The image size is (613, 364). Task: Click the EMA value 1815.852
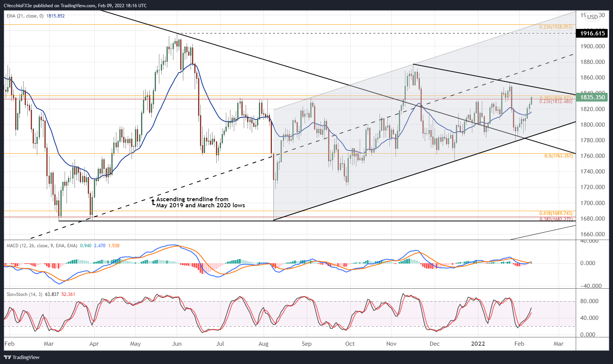pyautogui.click(x=56, y=16)
